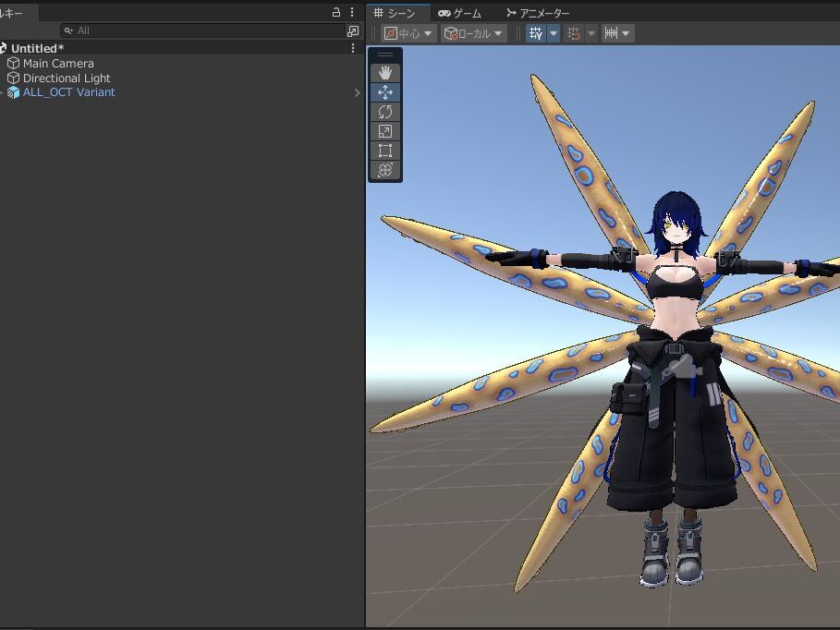Open the ローカル handle rotation dropdown
This screenshot has height=630, width=840.
click(473, 33)
